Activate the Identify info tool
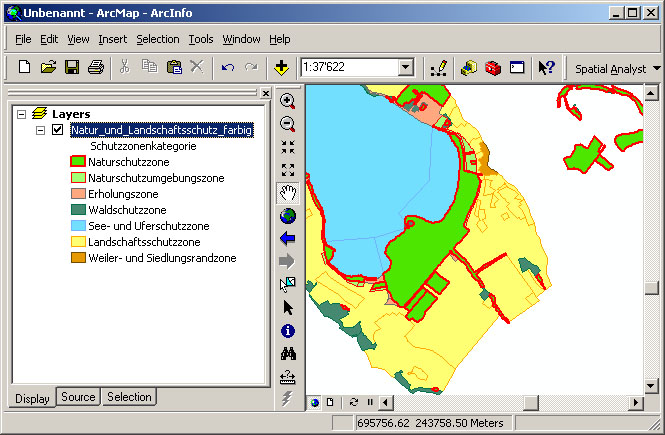Image resolution: width=665 pixels, height=435 pixels. point(288,331)
